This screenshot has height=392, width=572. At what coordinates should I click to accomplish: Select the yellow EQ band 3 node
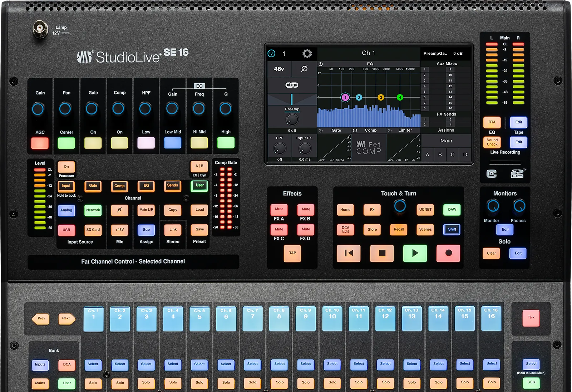point(381,97)
